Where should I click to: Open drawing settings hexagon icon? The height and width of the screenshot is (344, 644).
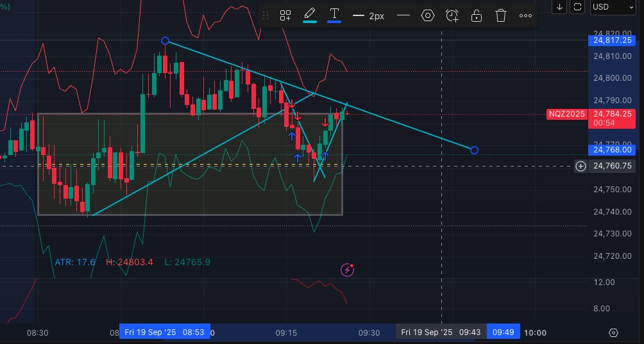click(x=428, y=16)
